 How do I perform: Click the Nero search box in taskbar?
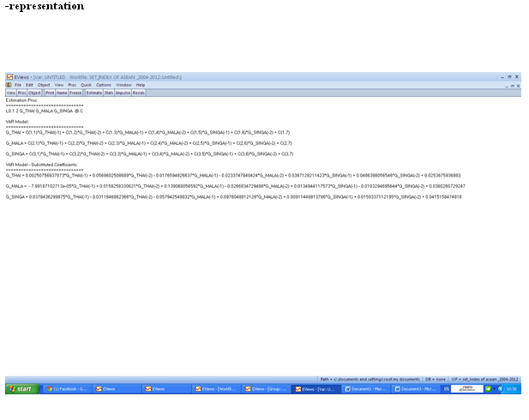pos(467,389)
